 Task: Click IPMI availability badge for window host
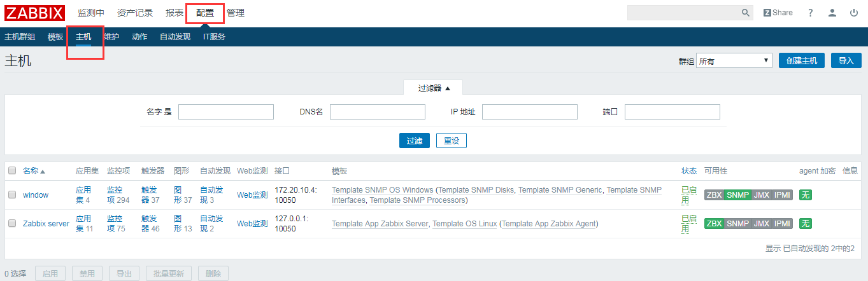pos(782,195)
